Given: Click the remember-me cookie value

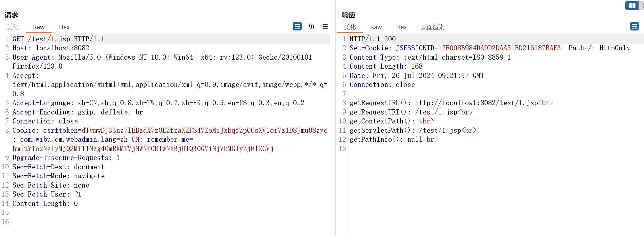Looking at the screenshot, I should point(143,149).
